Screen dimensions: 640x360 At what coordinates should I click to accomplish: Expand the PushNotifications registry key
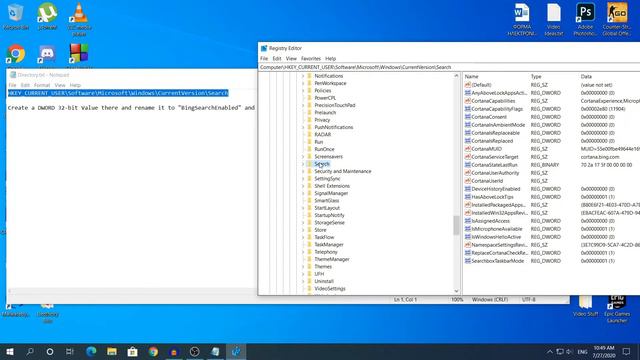point(303,127)
